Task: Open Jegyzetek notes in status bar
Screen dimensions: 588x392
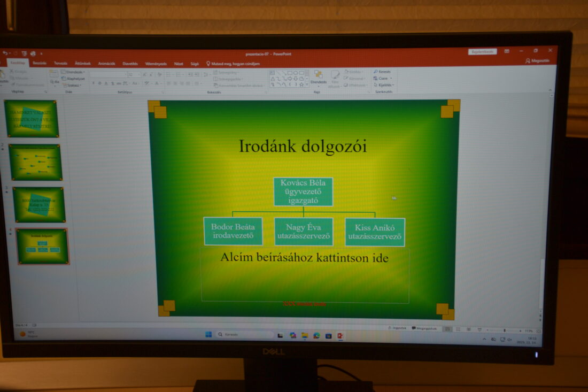Action: (397, 328)
